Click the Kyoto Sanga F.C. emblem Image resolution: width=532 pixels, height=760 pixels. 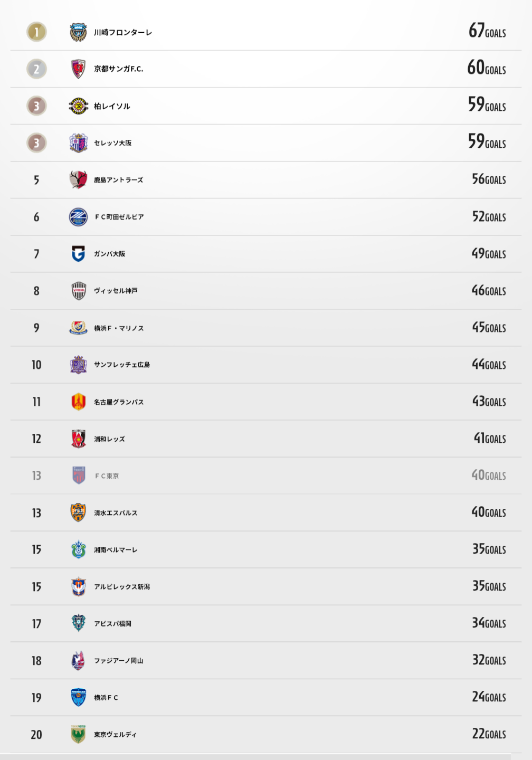click(x=78, y=69)
